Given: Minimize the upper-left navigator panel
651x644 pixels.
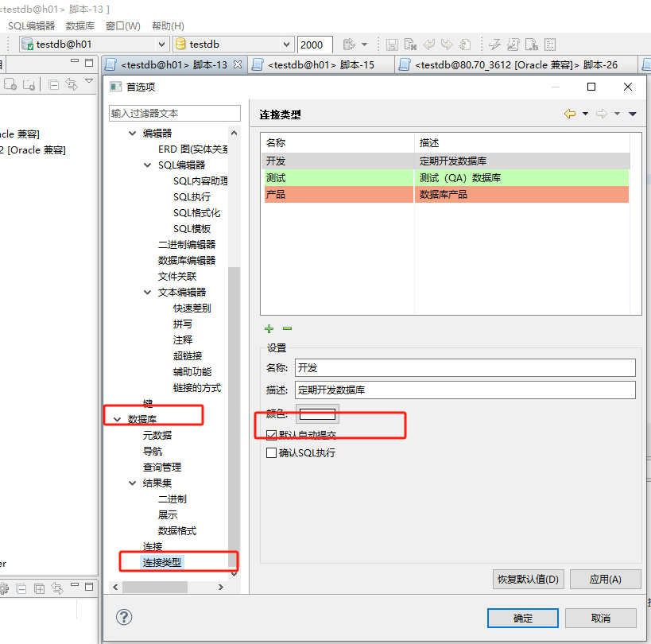Looking at the screenshot, I should (75, 61).
